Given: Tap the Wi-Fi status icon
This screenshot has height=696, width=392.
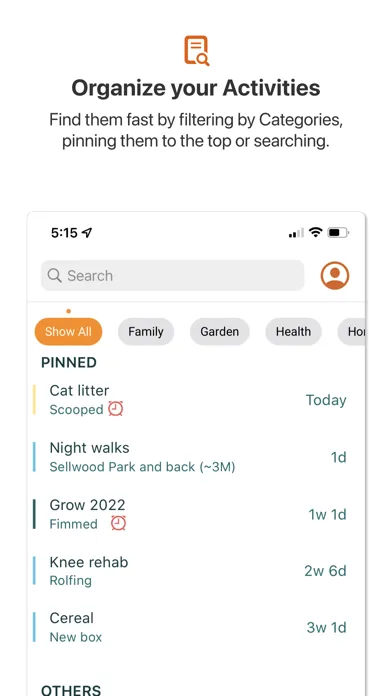Looking at the screenshot, I should (x=316, y=232).
